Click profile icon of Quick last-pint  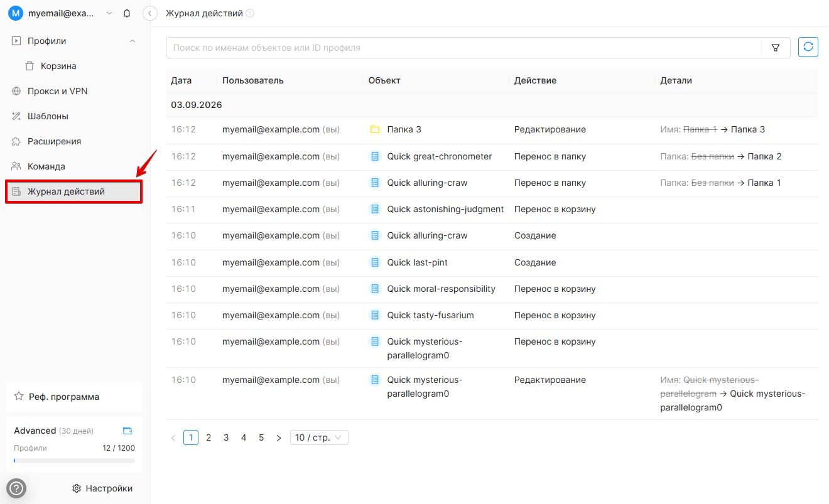[375, 262]
